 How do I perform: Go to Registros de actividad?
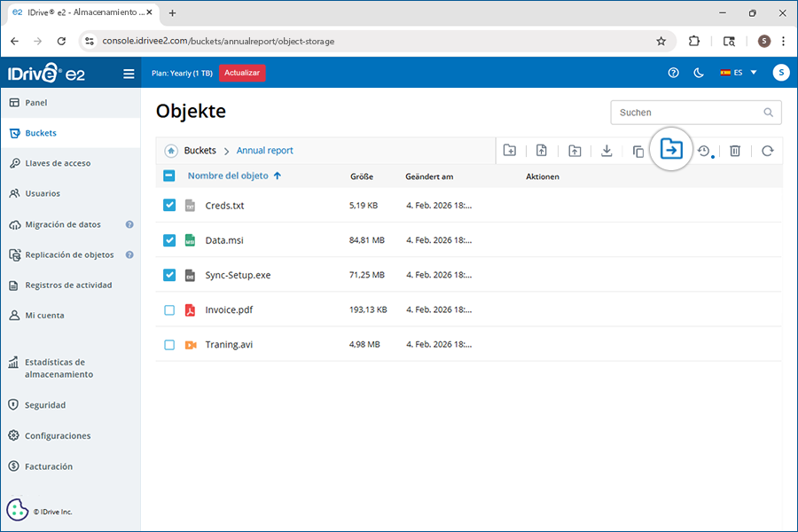click(68, 286)
